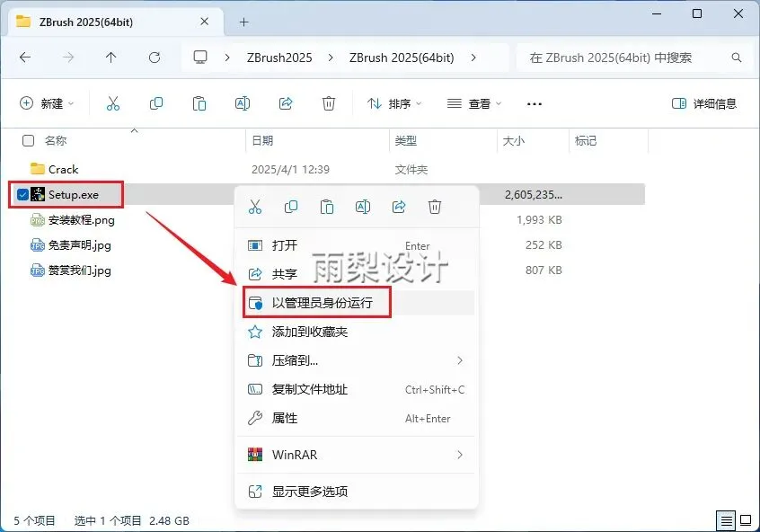760x532 pixels.
Task: Open the 新建 dropdown
Action: [47, 103]
